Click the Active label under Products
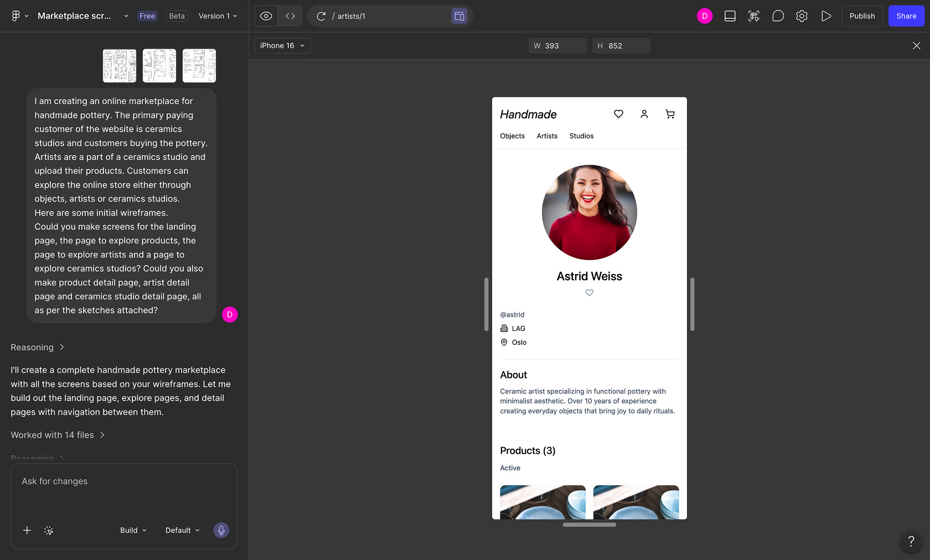Screen dimensions: 930x560 point(510,468)
